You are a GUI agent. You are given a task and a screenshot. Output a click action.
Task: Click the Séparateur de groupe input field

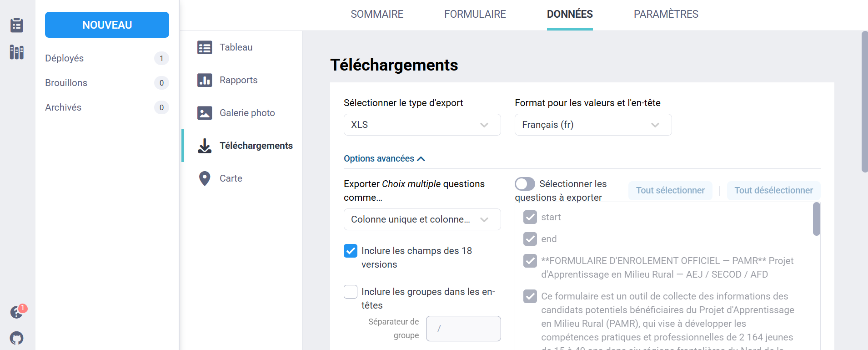click(463, 329)
